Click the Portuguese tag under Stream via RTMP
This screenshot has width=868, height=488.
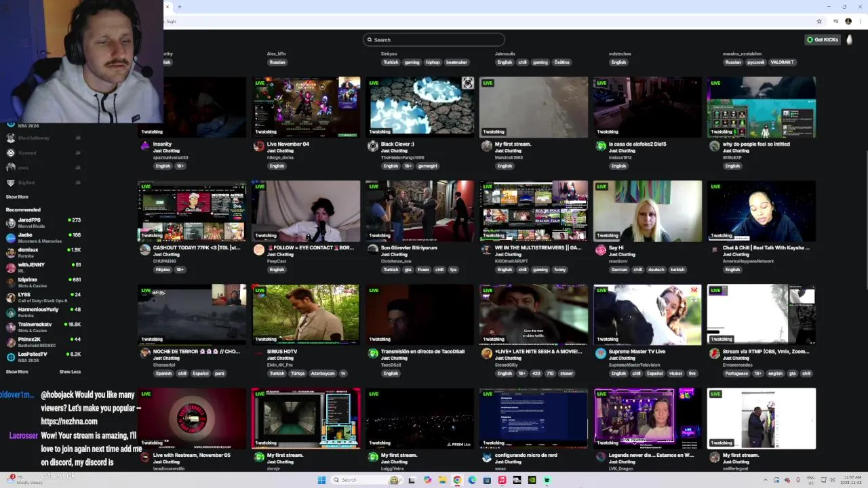[x=736, y=373]
